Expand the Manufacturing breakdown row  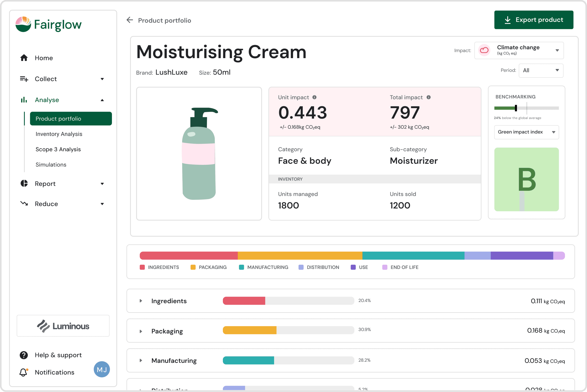pyautogui.click(x=141, y=361)
